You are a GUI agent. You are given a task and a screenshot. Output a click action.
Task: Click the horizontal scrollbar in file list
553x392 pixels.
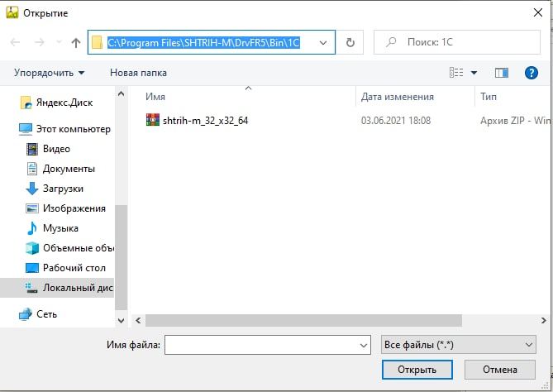point(331,319)
